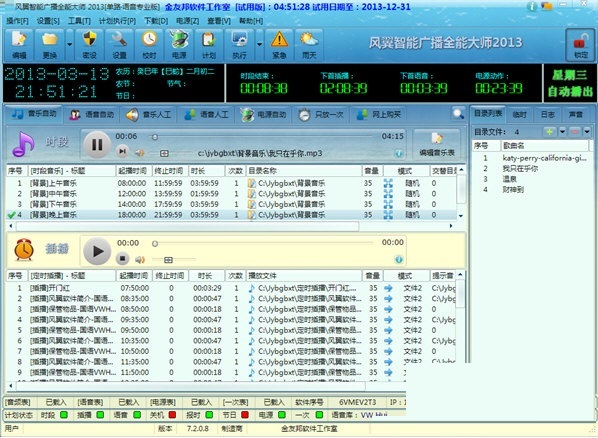Toggle the 关机 red status indicator
598x438 pixels.
tap(172, 415)
